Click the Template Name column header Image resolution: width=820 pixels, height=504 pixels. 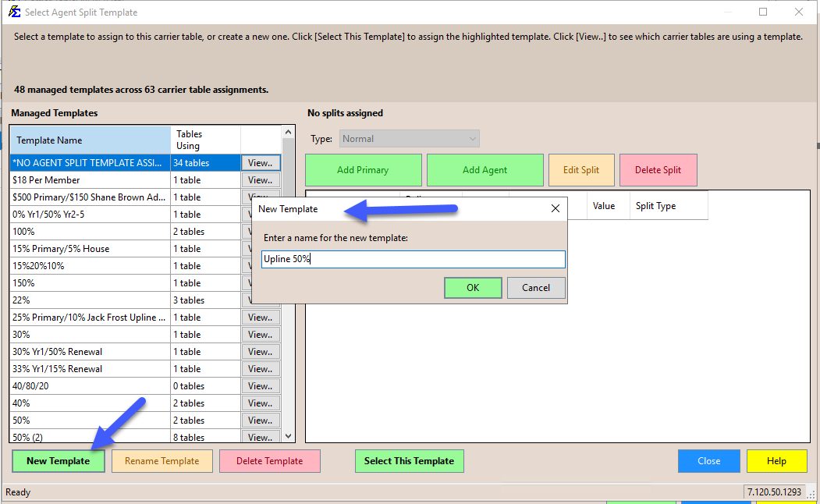click(x=91, y=140)
